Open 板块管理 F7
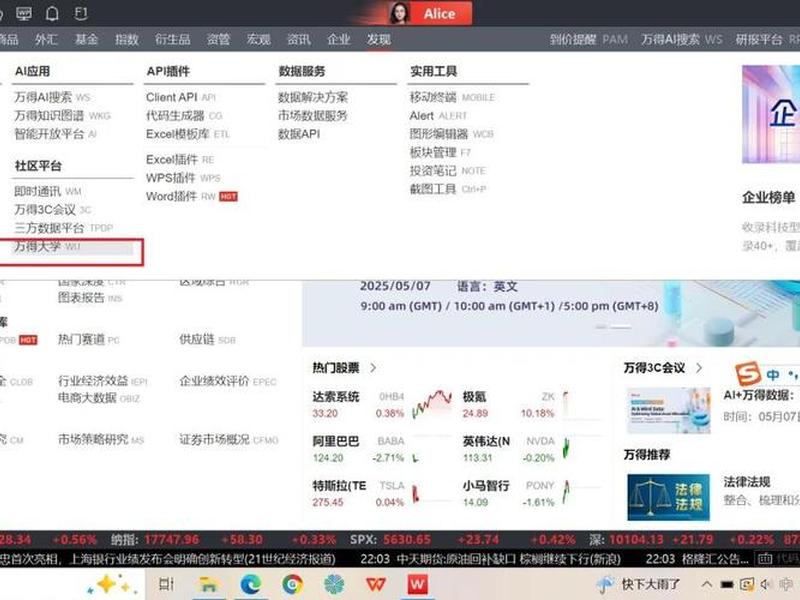 click(440, 152)
